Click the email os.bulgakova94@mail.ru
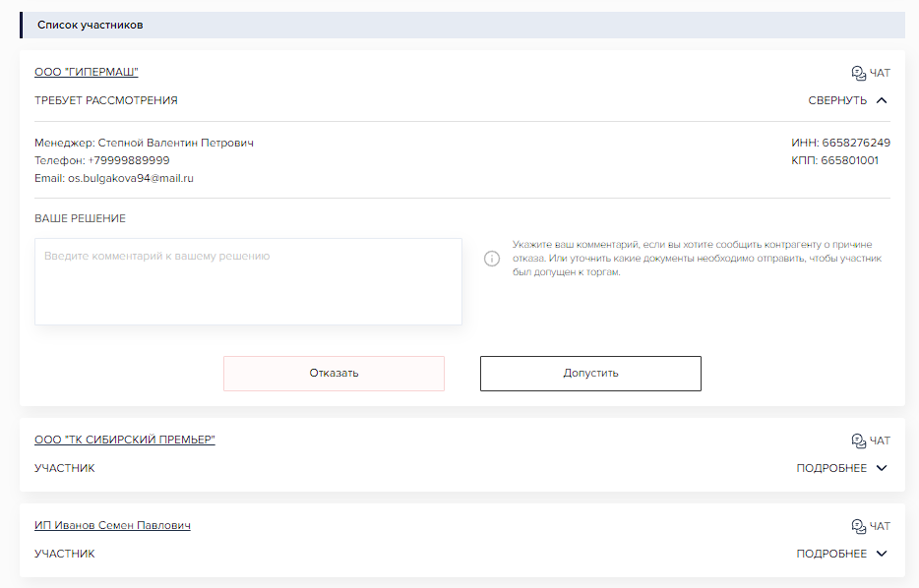 pos(130,178)
